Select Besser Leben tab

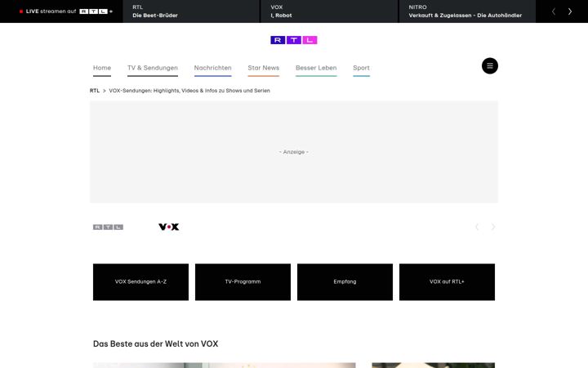coord(316,68)
